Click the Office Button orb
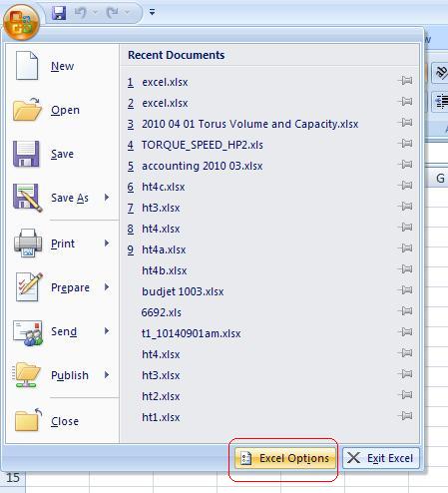The height and width of the screenshot is (493, 448). coord(21,22)
